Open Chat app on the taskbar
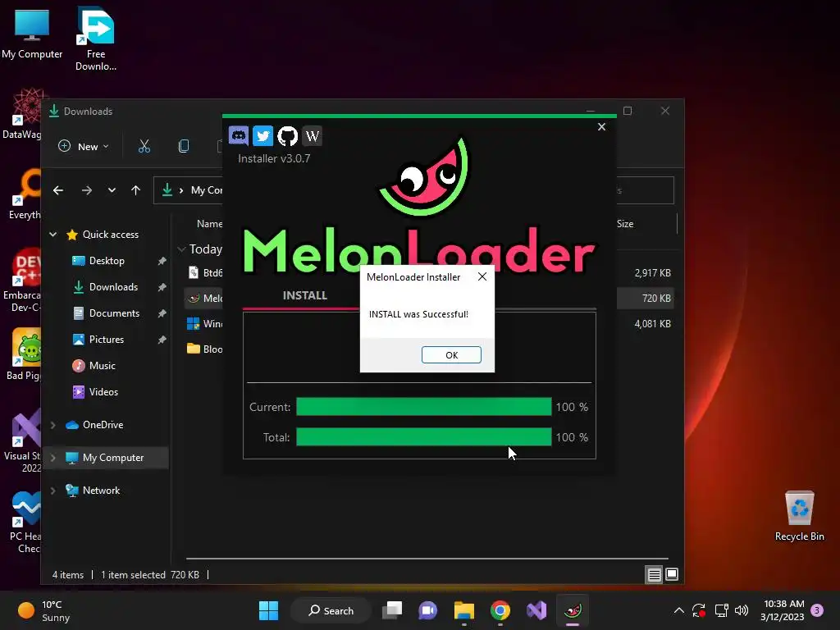The width and height of the screenshot is (840, 630). click(x=427, y=610)
